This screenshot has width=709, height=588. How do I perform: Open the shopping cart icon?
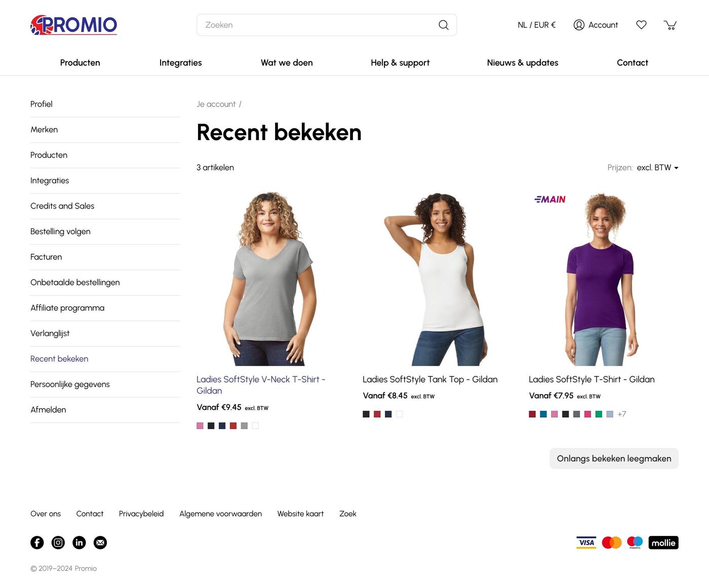[x=670, y=25]
